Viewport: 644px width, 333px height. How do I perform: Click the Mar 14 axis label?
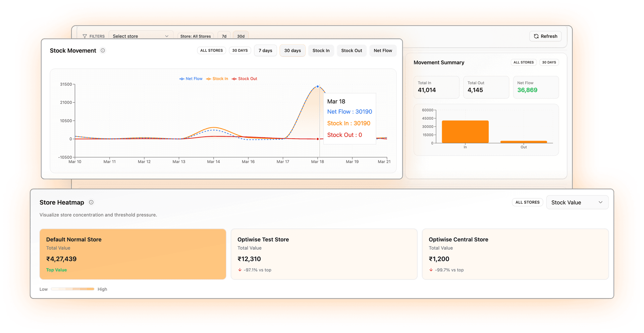pos(213,162)
